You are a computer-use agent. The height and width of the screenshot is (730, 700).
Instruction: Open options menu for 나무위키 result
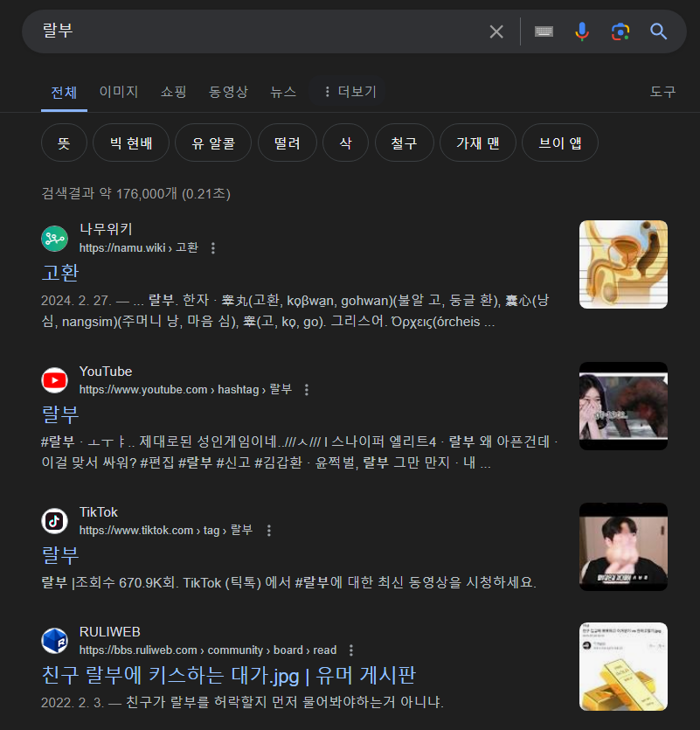[x=213, y=248]
